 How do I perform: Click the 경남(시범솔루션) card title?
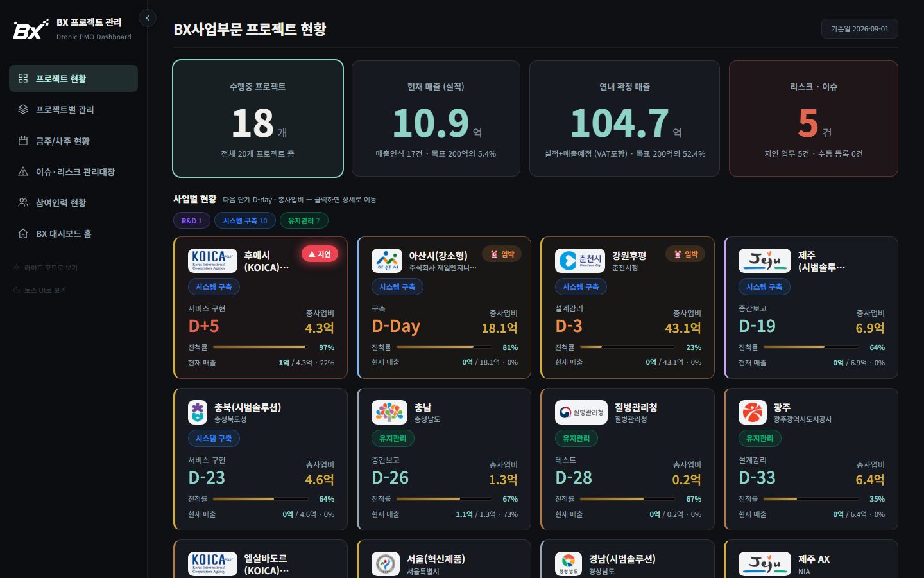tap(622, 559)
